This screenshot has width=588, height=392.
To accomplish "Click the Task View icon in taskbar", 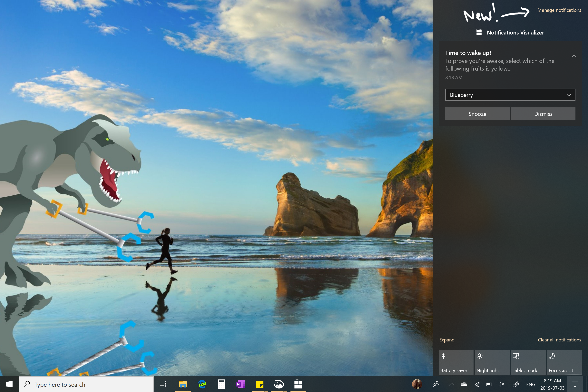I will pos(162,384).
